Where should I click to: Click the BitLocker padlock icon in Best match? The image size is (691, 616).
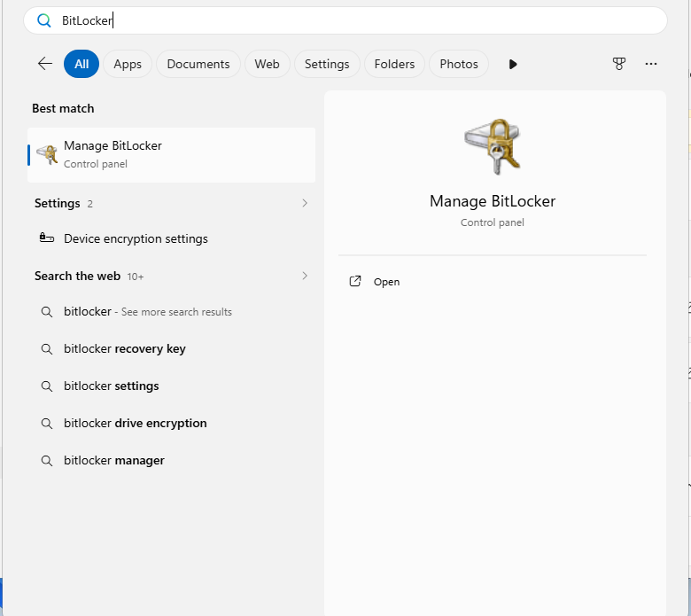[x=47, y=154]
